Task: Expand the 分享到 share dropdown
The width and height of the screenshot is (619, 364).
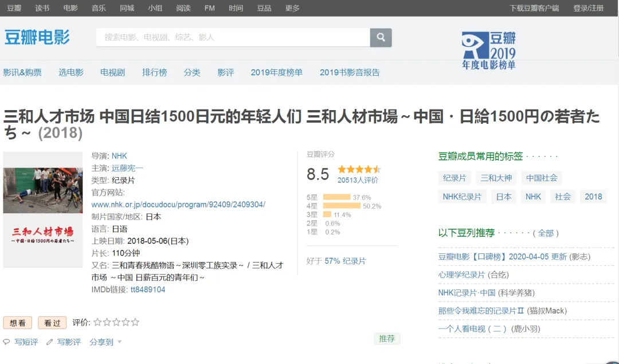Action: point(105,342)
